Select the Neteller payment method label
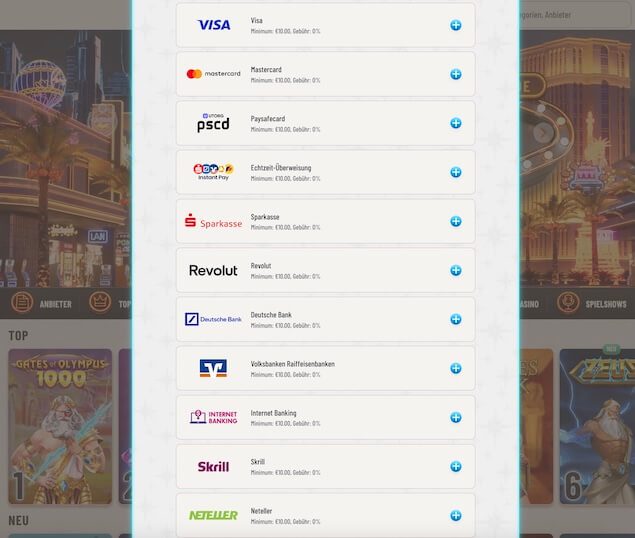The width and height of the screenshot is (635, 538). [261, 511]
